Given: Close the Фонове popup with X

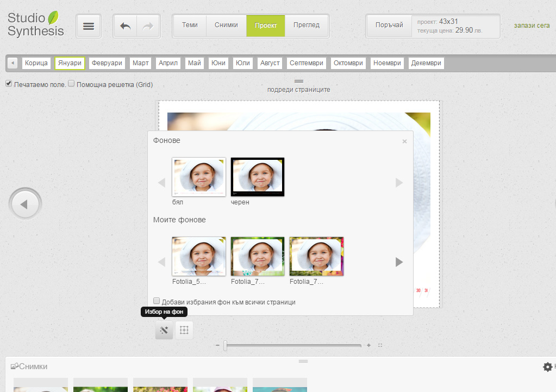Looking at the screenshot, I should pyautogui.click(x=404, y=141).
